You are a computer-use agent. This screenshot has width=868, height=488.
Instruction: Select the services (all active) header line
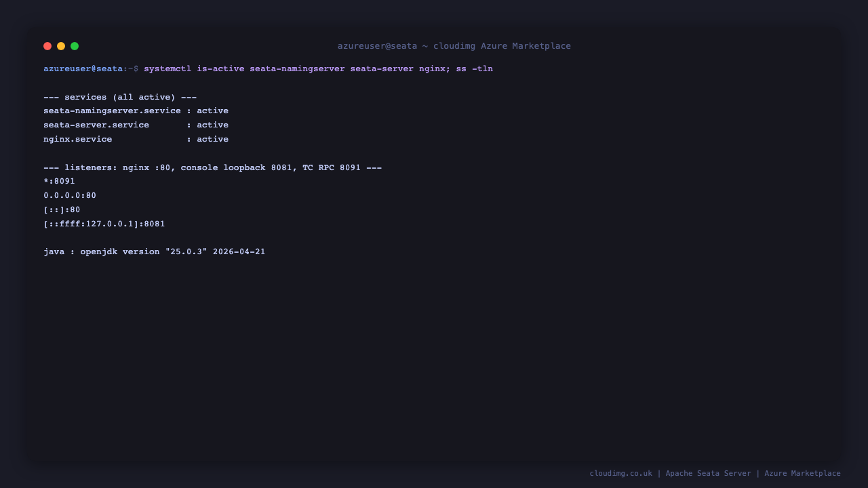(120, 97)
